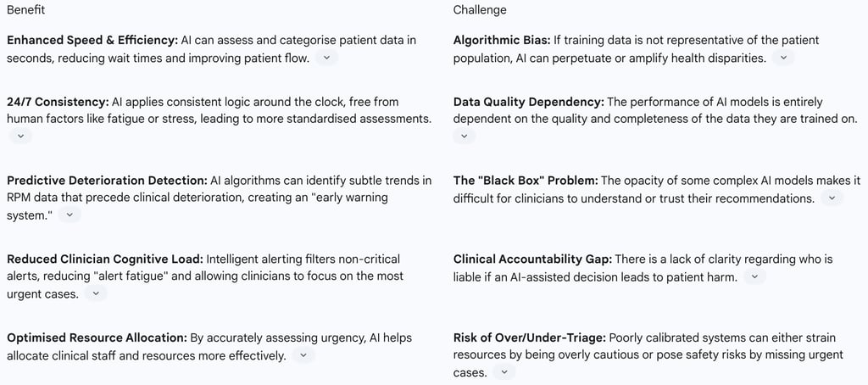
Task: Expand the Algorithmic Bias chevron
Action: click(x=783, y=58)
